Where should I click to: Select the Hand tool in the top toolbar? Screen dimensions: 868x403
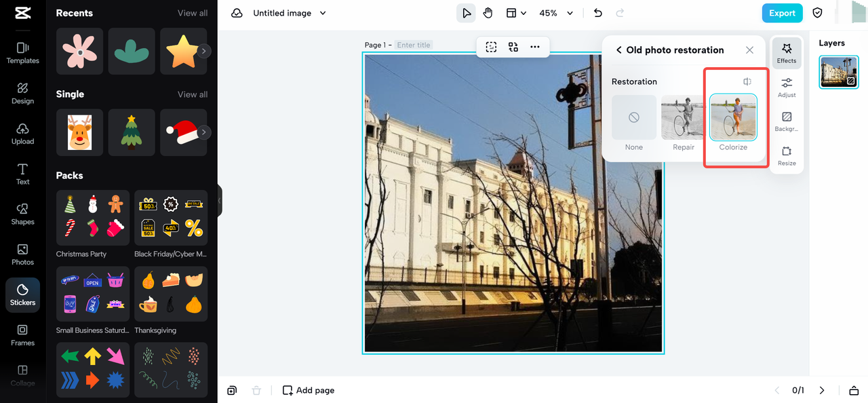click(x=488, y=12)
